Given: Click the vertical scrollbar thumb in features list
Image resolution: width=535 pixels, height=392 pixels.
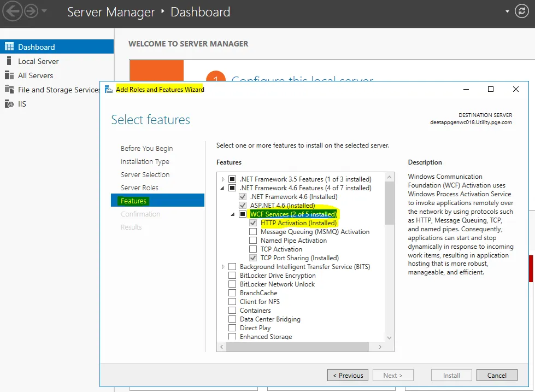Looking at the screenshot, I should coord(389,203).
